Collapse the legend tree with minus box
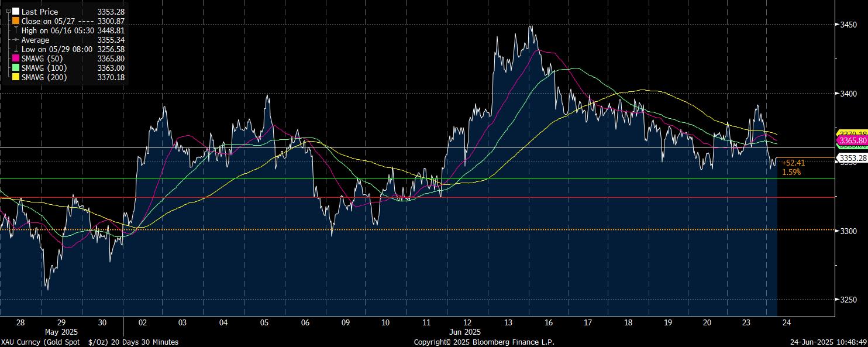 (x=8, y=11)
